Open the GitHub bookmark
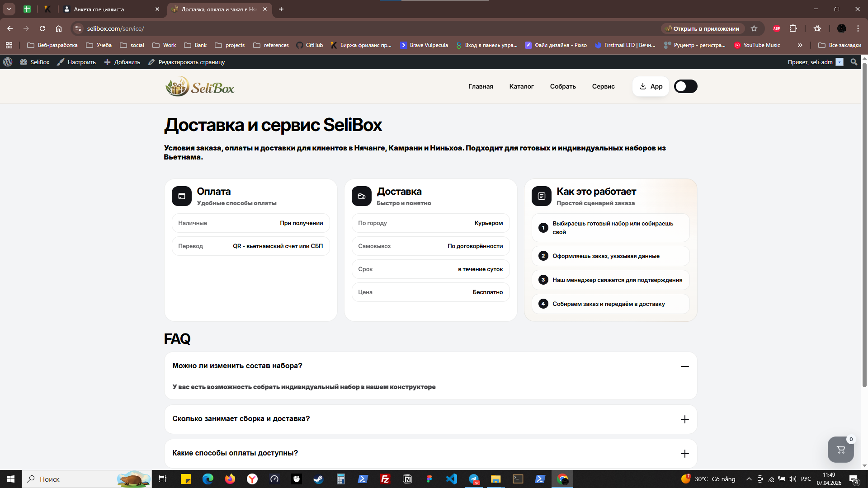 coord(310,45)
